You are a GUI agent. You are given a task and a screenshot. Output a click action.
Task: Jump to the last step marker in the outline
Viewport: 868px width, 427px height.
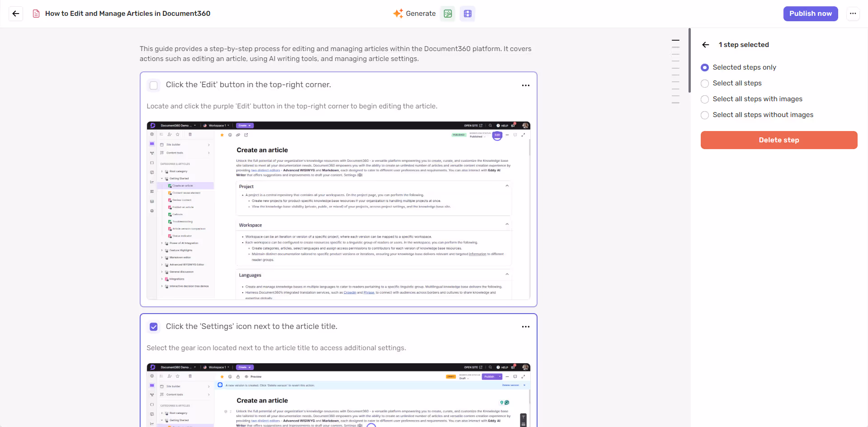[675, 103]
